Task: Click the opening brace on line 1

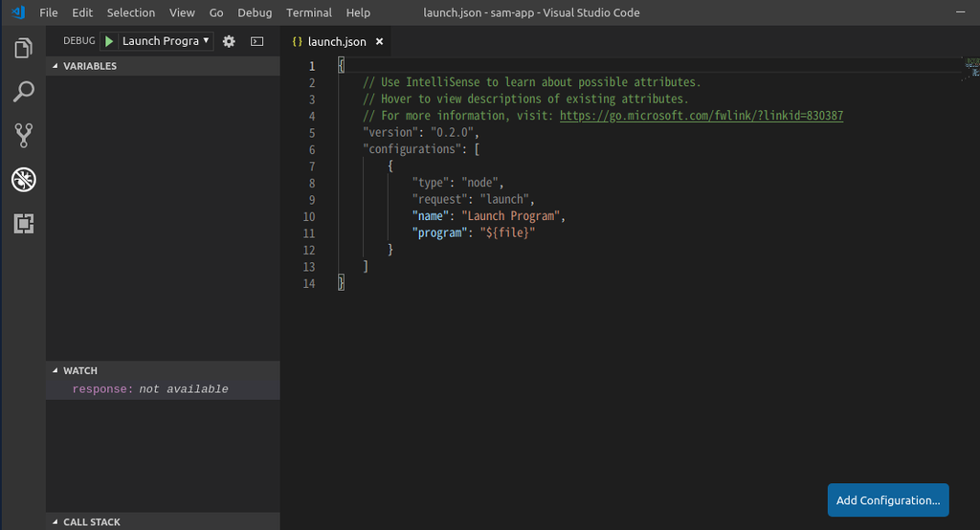Action: 342,65
